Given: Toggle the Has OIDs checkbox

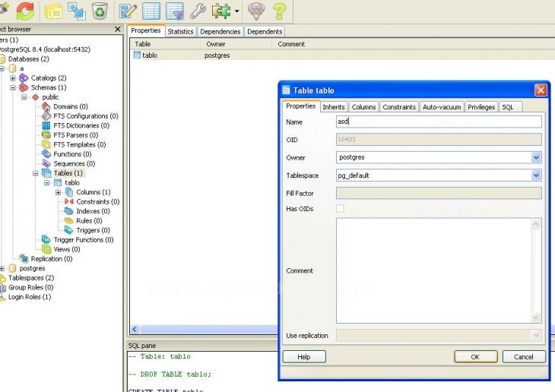Looking at the screenshot, I should [x=340, y=208].
